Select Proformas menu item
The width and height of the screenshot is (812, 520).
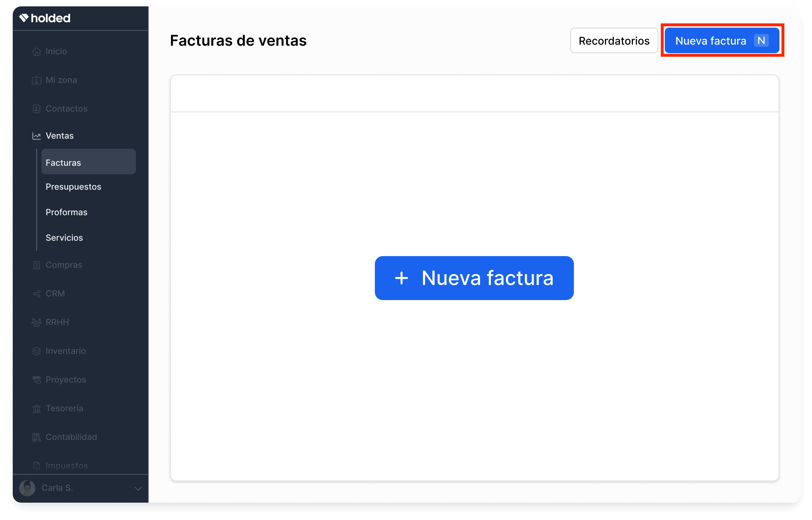(66, 212)
